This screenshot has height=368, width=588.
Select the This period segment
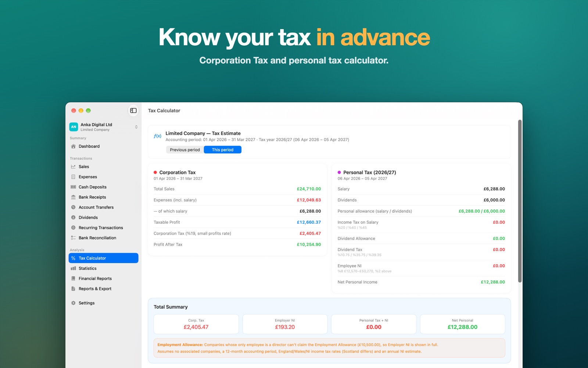[223, 150]
